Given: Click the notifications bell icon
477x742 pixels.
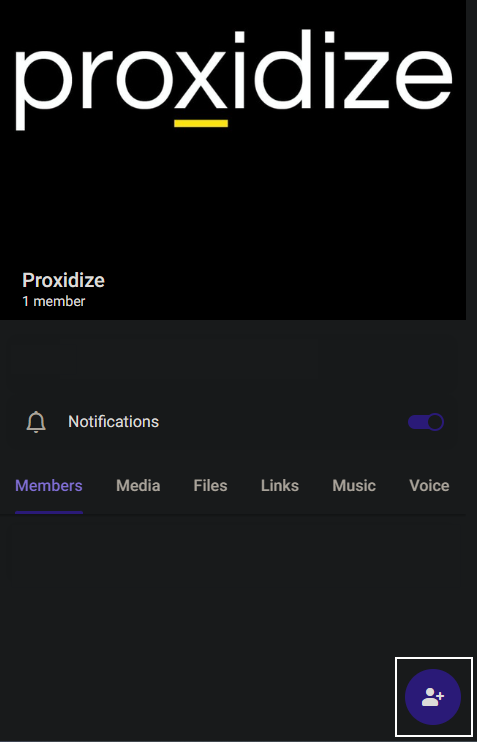Looking at the screenshot, I should pyautogui.click(x=36, y=422).
